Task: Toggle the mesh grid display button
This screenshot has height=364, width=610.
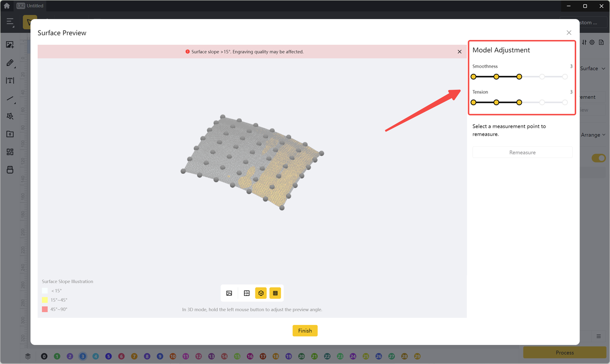Action: point(275,293)
